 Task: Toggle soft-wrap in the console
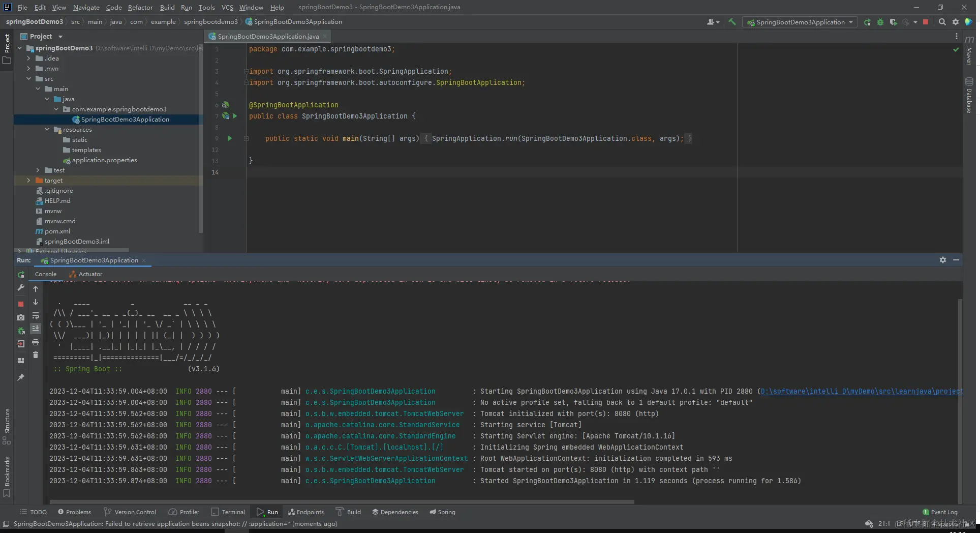coord(36,316)
